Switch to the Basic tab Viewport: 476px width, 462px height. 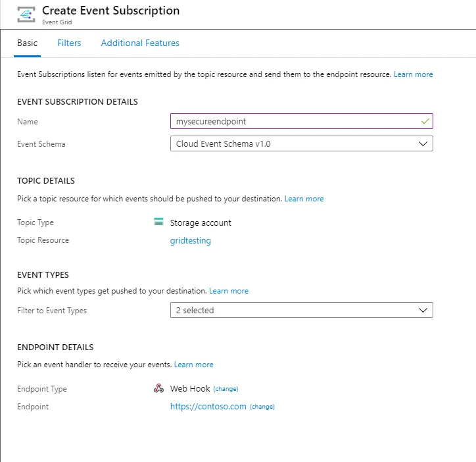pos(28,43)
